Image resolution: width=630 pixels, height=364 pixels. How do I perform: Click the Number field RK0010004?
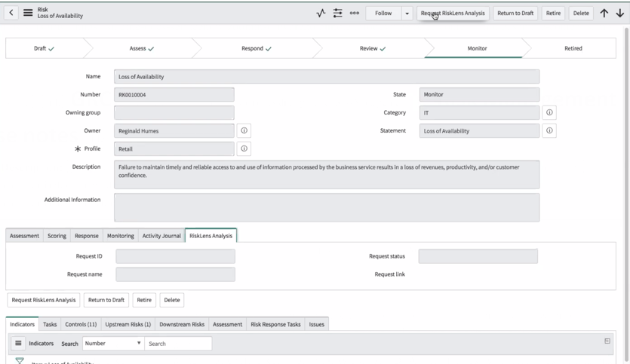point(174,95)
